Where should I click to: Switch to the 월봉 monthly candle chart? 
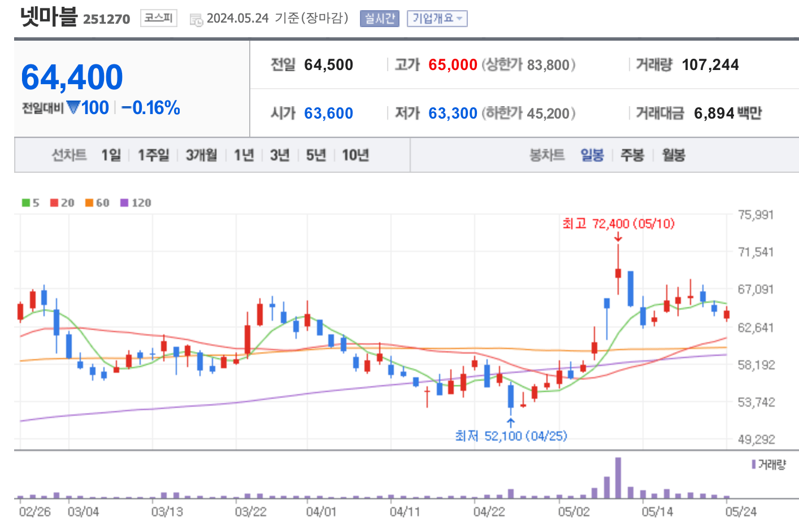pyautogui.click(x=674, y=155)
